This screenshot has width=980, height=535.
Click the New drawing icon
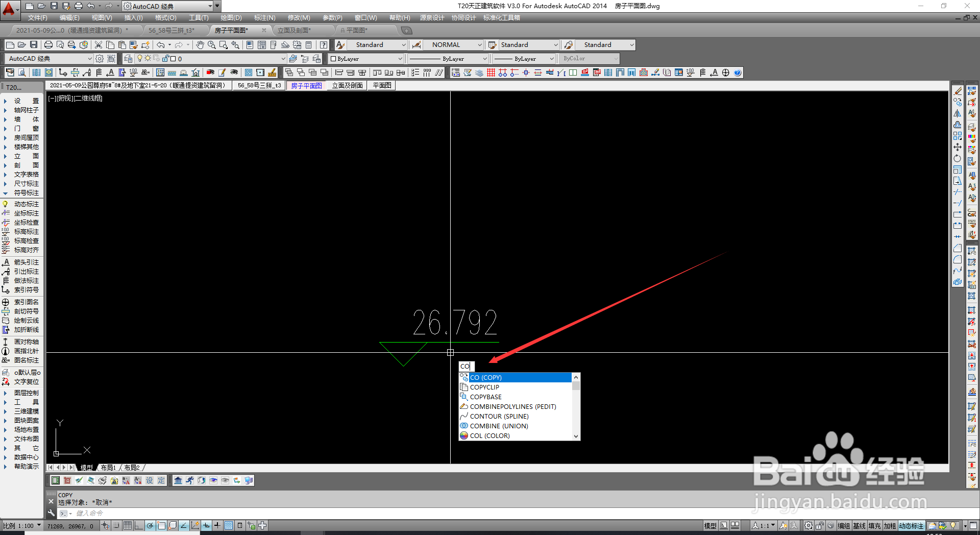coord(10,45)
